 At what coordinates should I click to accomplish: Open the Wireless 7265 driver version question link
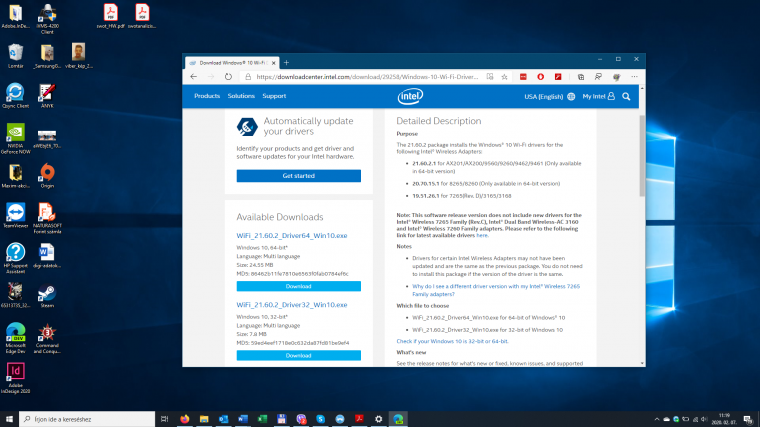496,290
